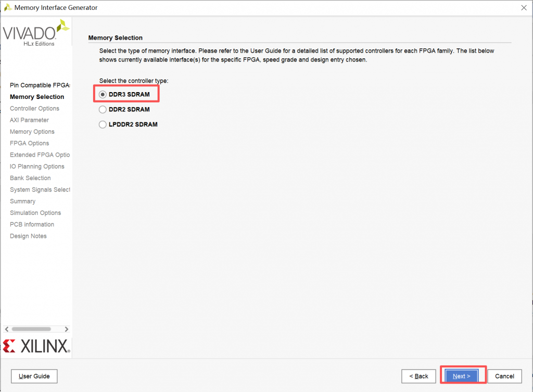Image resolution: width=533 pixels, height=392 pixels.
Task: Click the Vivado app icon in title bar
Action: coord(8,8)
